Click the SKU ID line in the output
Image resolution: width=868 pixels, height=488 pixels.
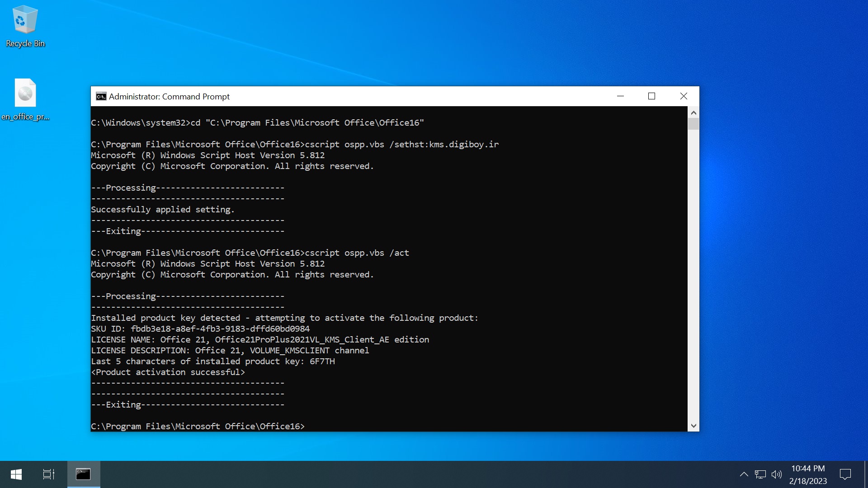tap(200, 329)
